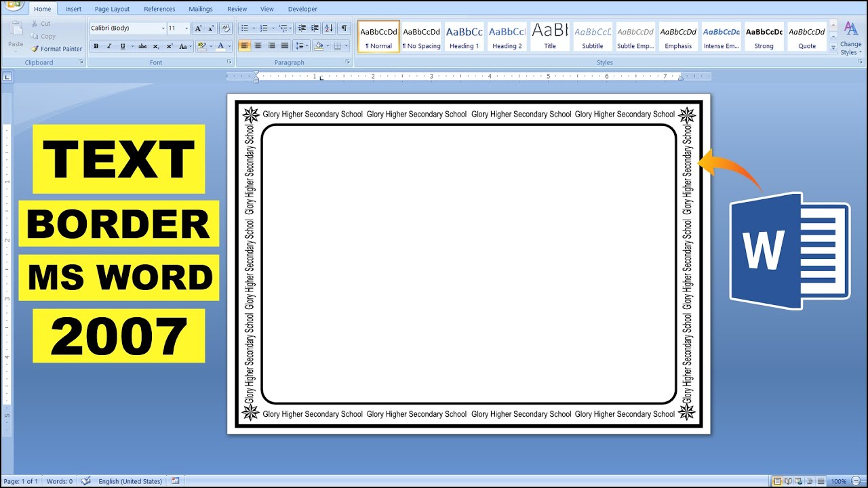Click the Decrease Indent icon

(302, 28)
